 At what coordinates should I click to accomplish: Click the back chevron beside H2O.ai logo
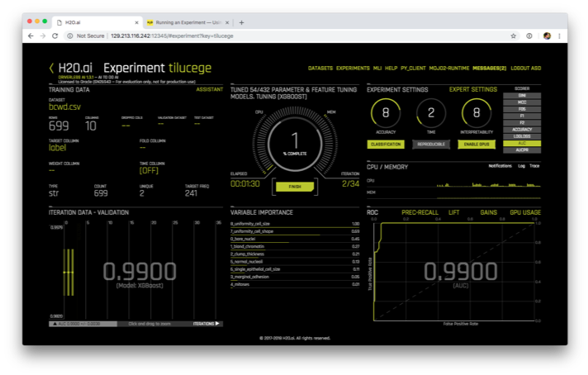coord(51,69)
